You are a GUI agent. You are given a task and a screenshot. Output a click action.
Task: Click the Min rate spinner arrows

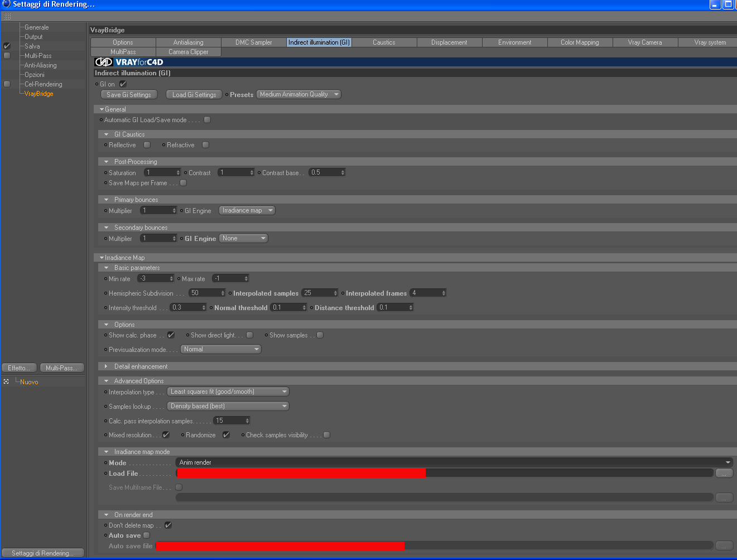[x=171, y=278]
